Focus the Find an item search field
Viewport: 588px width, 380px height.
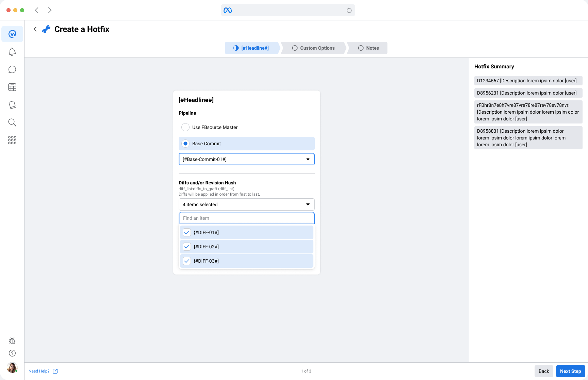[x=247, y=218]
